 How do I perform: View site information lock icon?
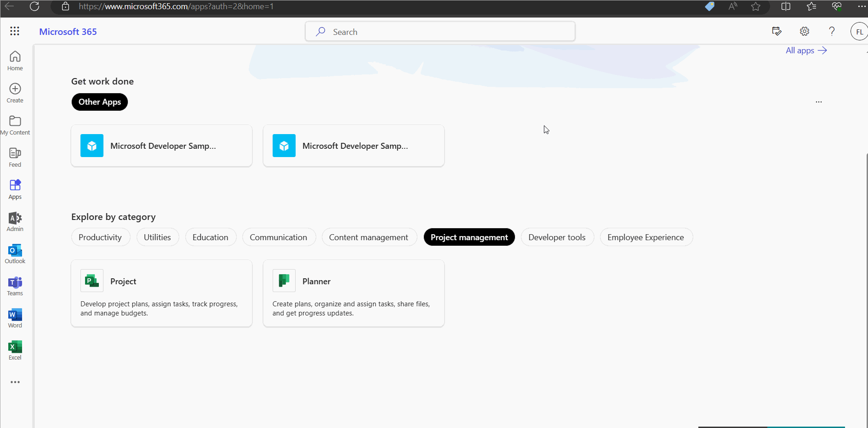click(x=66, y=6)
